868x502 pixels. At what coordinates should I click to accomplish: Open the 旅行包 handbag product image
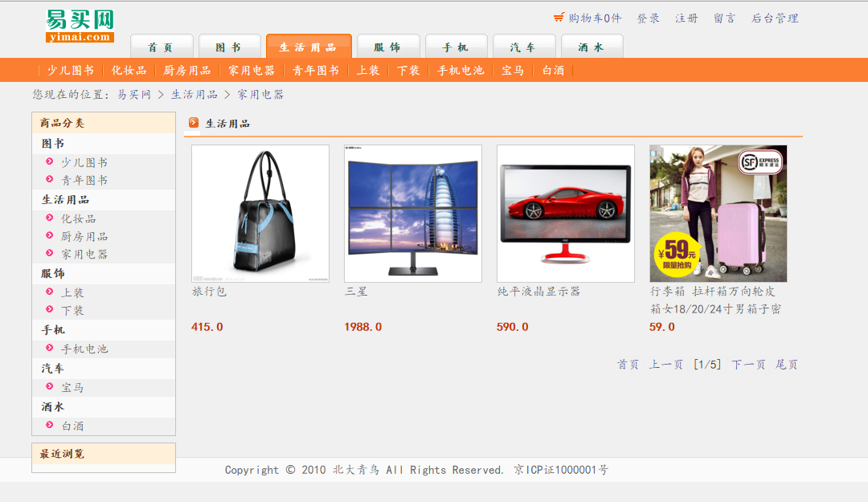point(260,214)
